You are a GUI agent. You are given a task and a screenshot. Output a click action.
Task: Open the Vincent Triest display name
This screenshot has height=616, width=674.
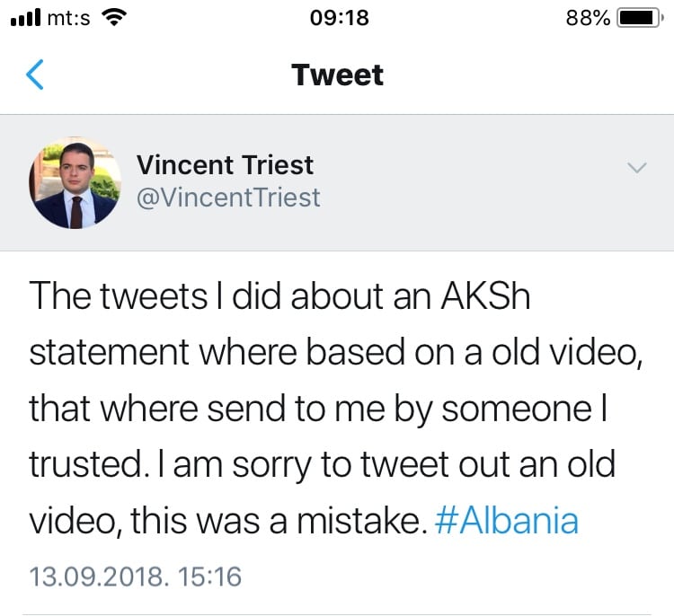point(225,165)
